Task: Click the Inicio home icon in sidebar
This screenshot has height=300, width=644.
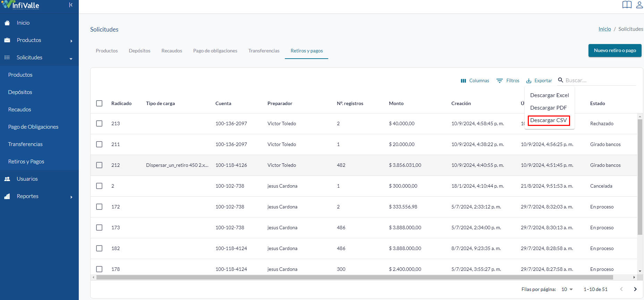Action: click(x=7, y=23)
